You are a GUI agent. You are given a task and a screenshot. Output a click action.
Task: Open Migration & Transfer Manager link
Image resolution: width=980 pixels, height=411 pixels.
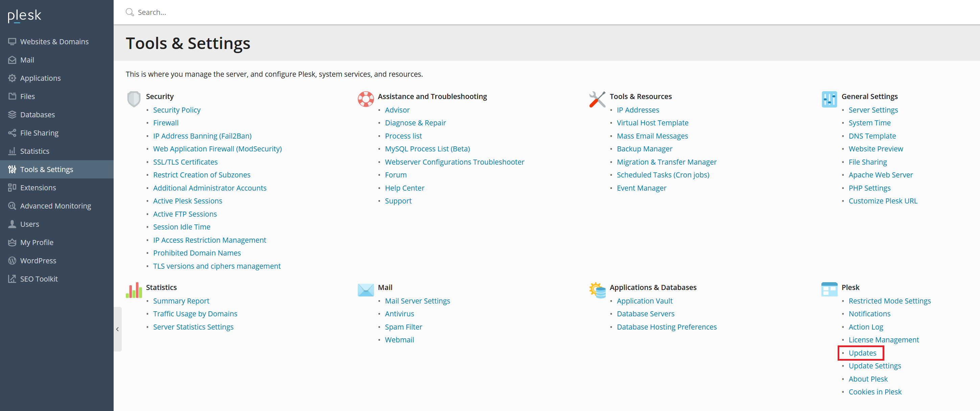click(x=667, y=162)
